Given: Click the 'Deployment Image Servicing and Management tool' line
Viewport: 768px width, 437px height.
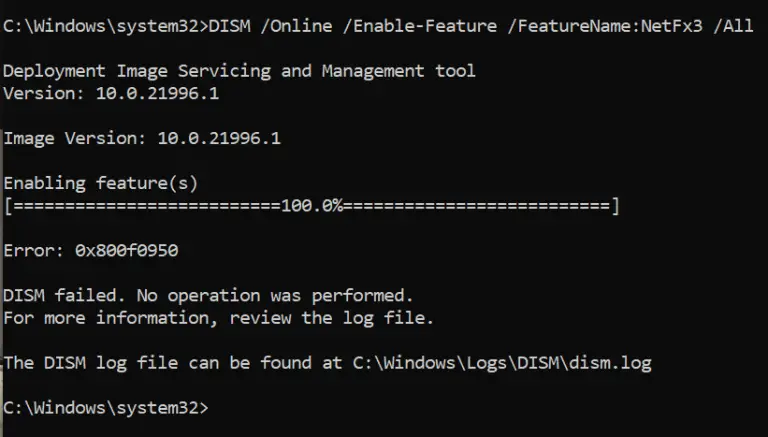Looking at the screenshot, I should (x=240, y=71).
